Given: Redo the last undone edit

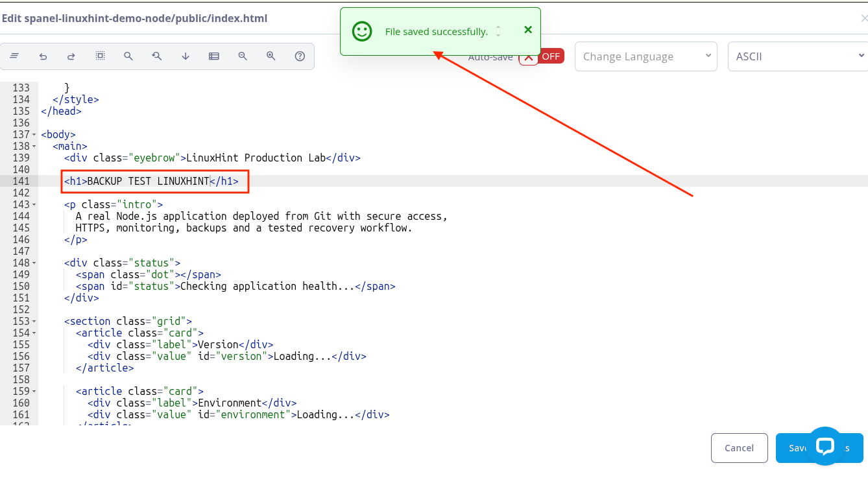Looking at the screenshot, I should pyautogui.click(x=71, y=56).
